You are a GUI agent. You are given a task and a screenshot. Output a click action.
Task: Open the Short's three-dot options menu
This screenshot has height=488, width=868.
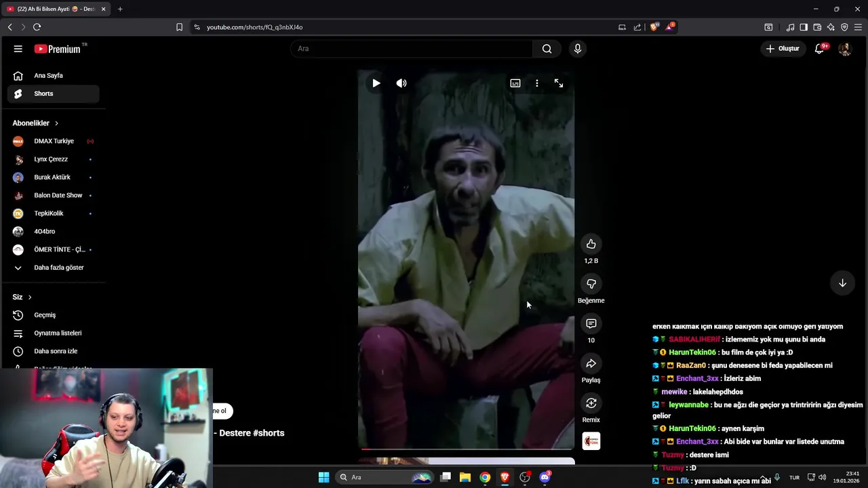[x=537, y=83]
